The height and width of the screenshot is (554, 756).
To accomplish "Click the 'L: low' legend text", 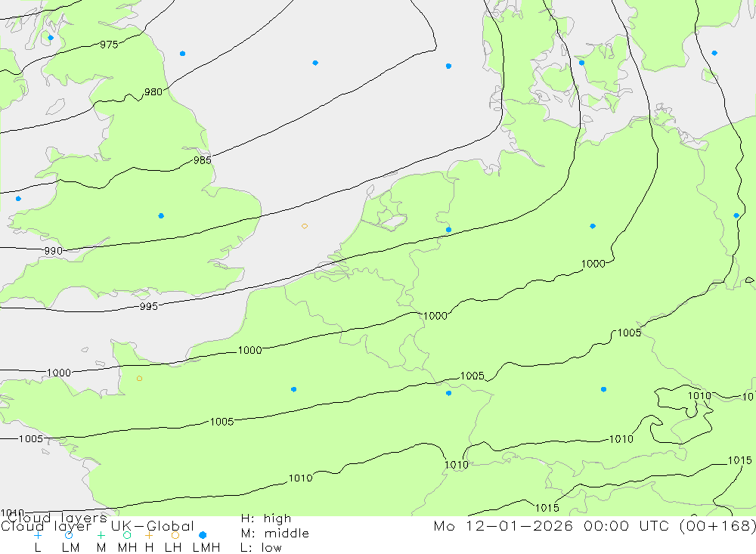I will click(261, 548).
